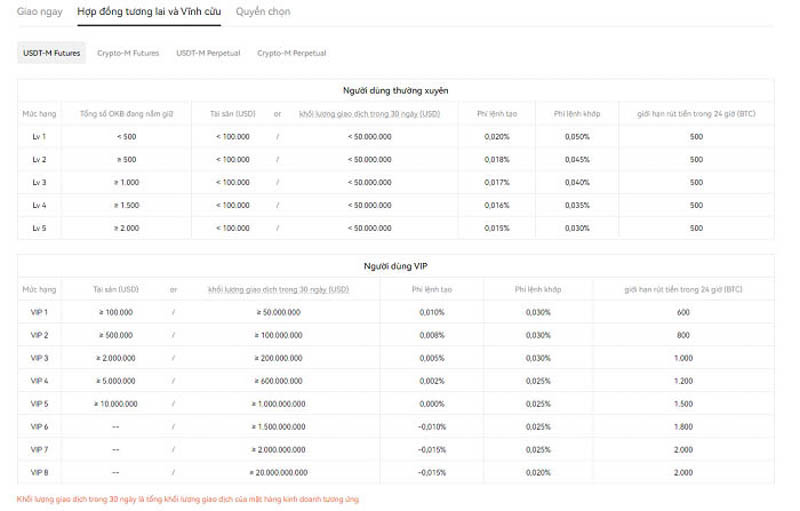Click VIP 6 maker fee -0,010% cell
Viewport: 800px width, 511px height.
tap(432, 427)
